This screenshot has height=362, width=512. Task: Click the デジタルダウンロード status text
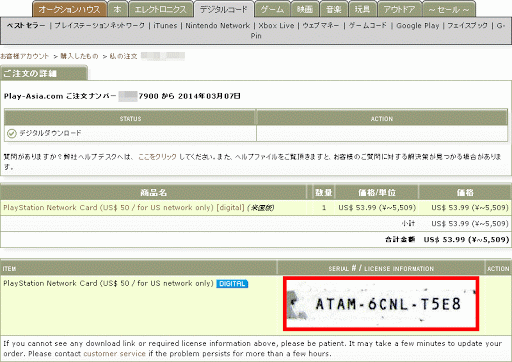coord(50,133)
